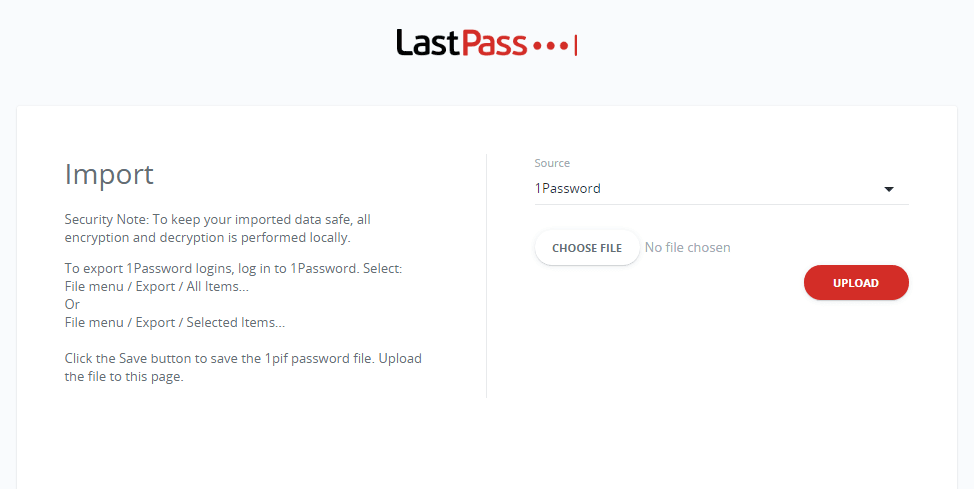The height and width of the screenshot is (489, 974).
Task: Open the 1Password source selection box
Action: [721, 188]
